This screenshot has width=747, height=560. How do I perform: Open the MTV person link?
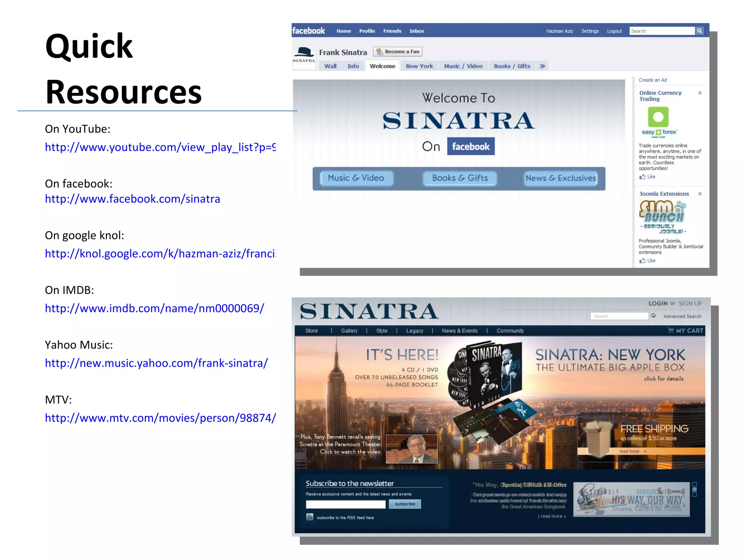[x=160, y=418]
